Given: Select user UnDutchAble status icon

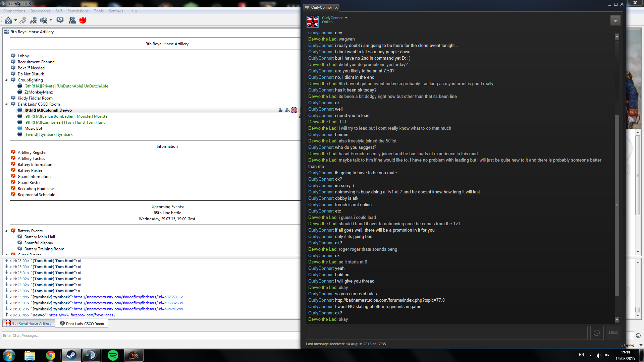Looking at the screenshot, I should [20, 86].
